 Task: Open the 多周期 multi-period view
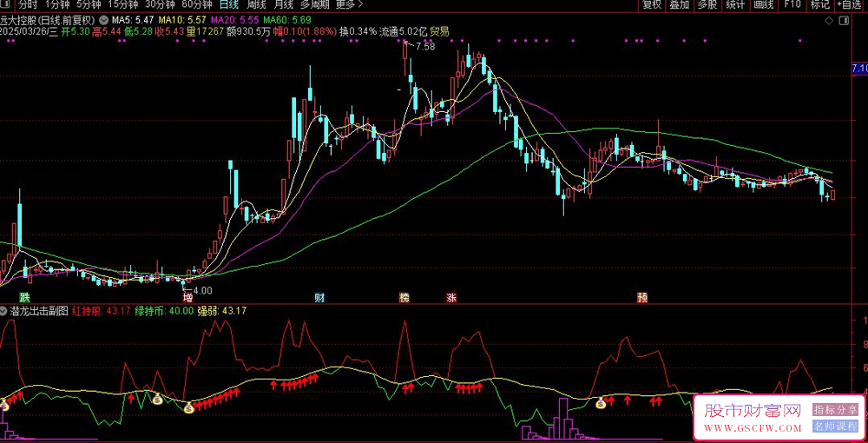click(x=314, y=5)
